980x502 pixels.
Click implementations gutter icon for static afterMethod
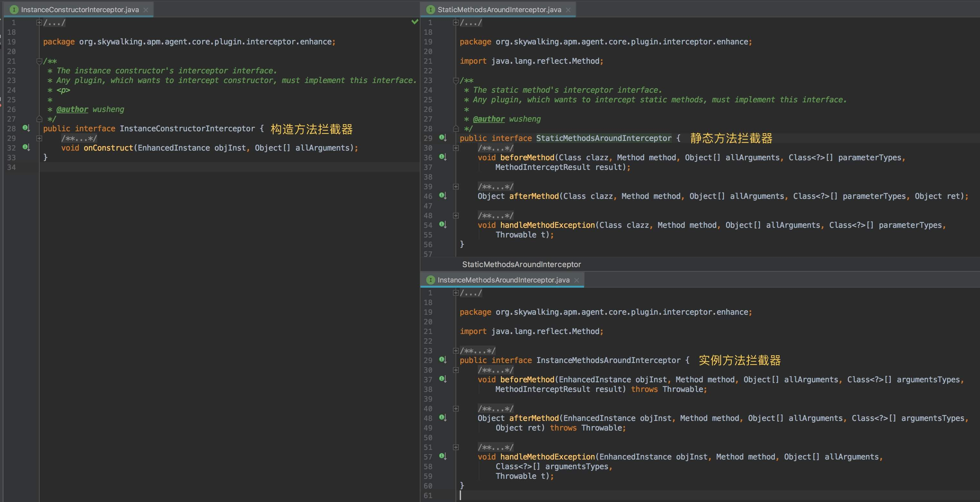click(442, 196)
